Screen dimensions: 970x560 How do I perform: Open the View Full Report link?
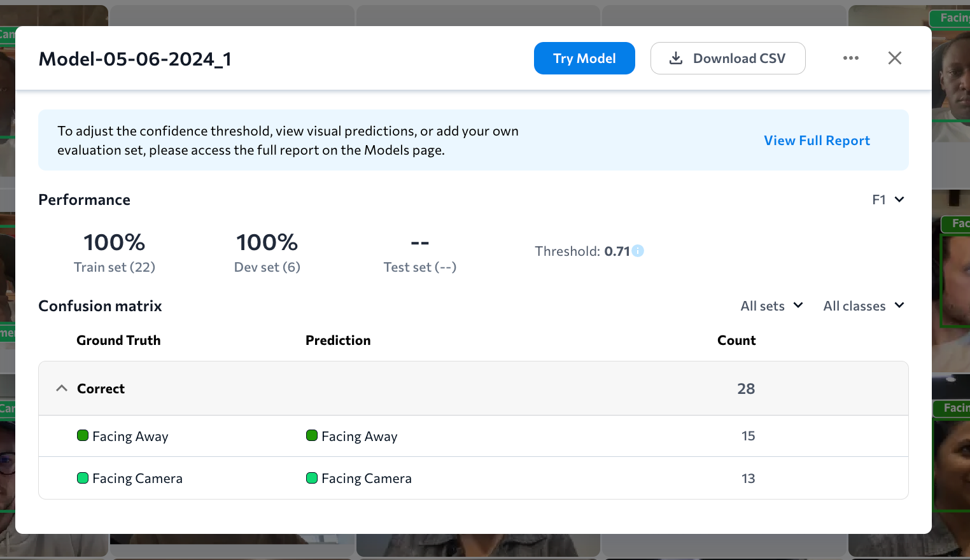point(817,141)
